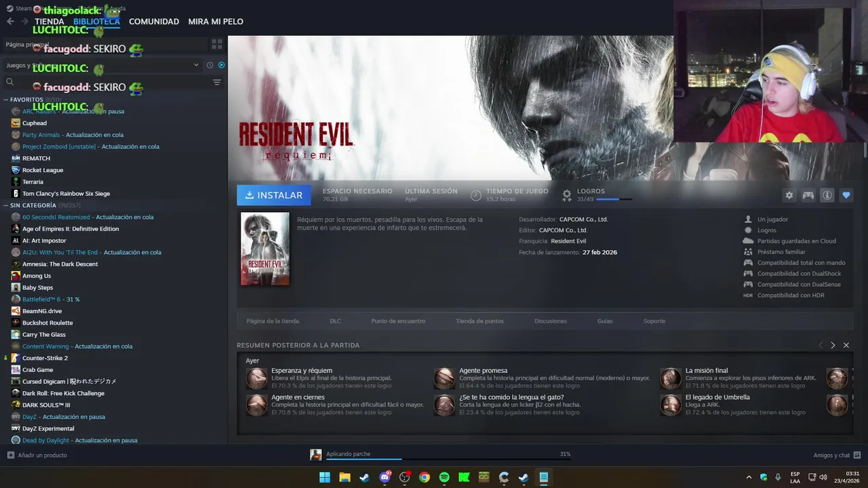Go back with the navigation arrow

click(x=10, y=22)
